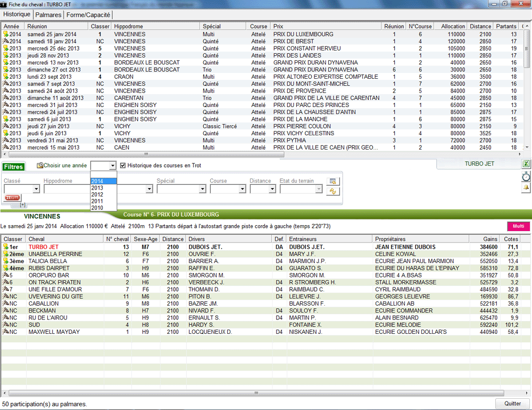Screen dimensions: 532x410
Task: Open the Distance filter dropdown
Action: coord(272,189)
